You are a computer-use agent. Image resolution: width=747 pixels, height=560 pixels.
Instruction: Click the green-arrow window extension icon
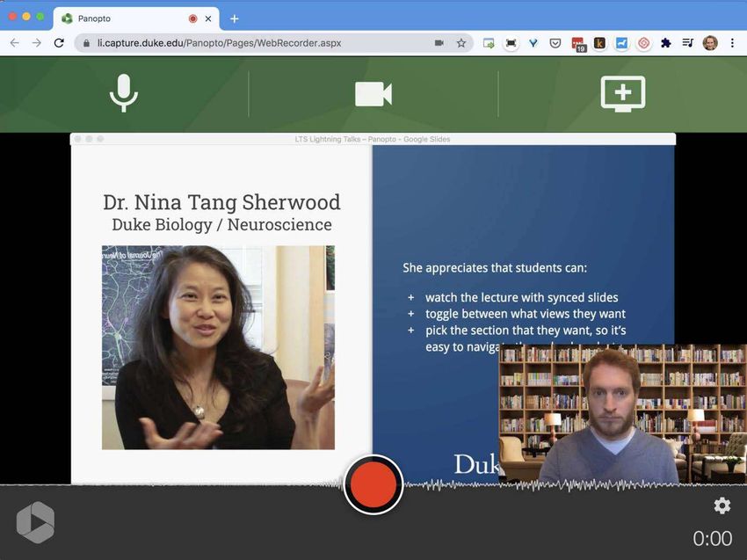click(x=489, y=43)
